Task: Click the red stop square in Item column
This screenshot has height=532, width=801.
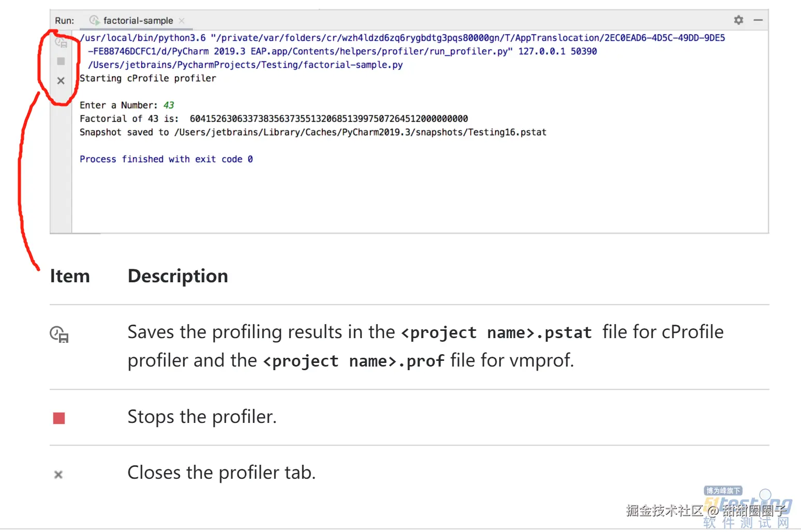Action: point(59,418)
